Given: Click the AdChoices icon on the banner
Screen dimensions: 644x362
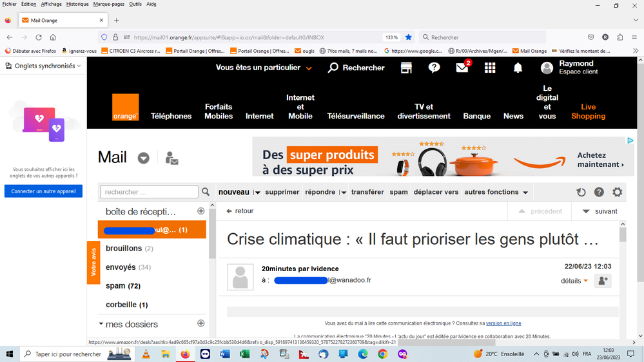Looking at the screenshot, I should click(630, 141).
